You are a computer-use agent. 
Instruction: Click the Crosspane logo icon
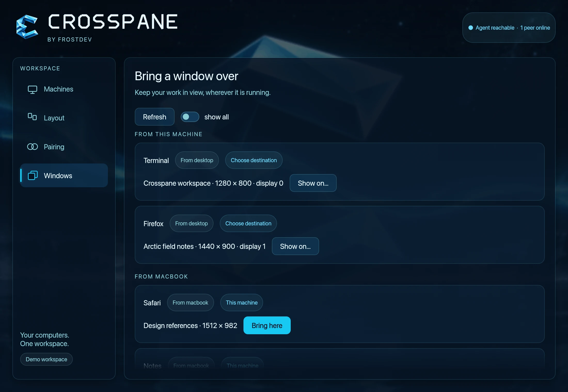pos(27,27)
